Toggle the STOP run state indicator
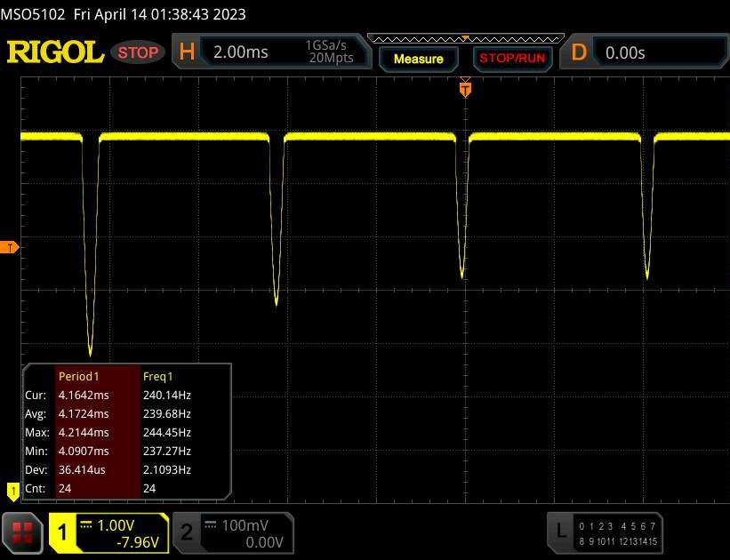Viewport: 730px width, 560px height. pos(138,52)
